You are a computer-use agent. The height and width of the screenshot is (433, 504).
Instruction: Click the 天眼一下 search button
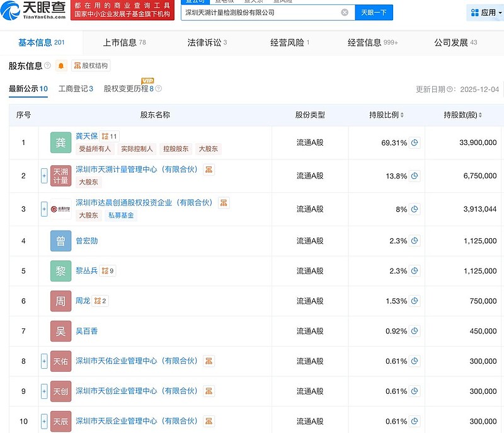pyautogui.click(x=374, y=11)
